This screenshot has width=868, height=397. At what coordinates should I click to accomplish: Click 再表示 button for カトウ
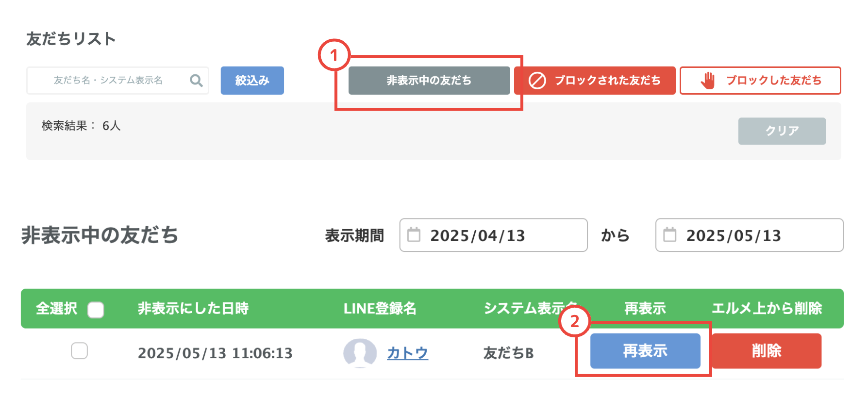click(x=645, y=351)
